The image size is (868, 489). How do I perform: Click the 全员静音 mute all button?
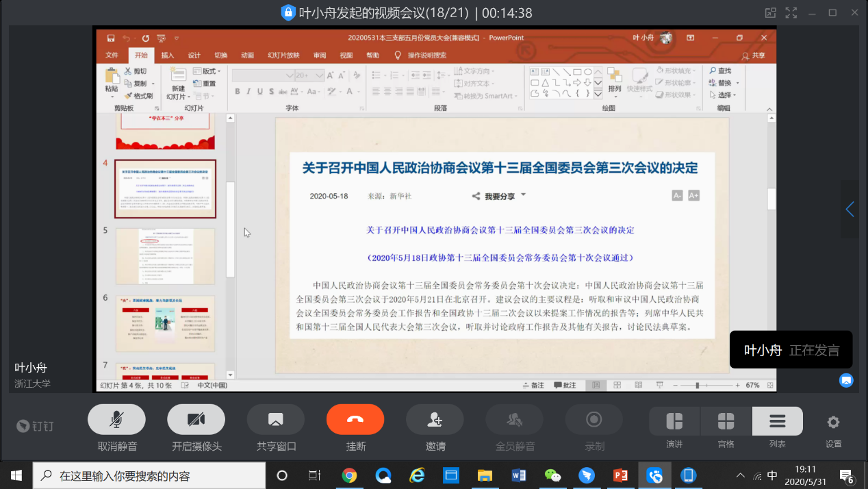(514, 419)
